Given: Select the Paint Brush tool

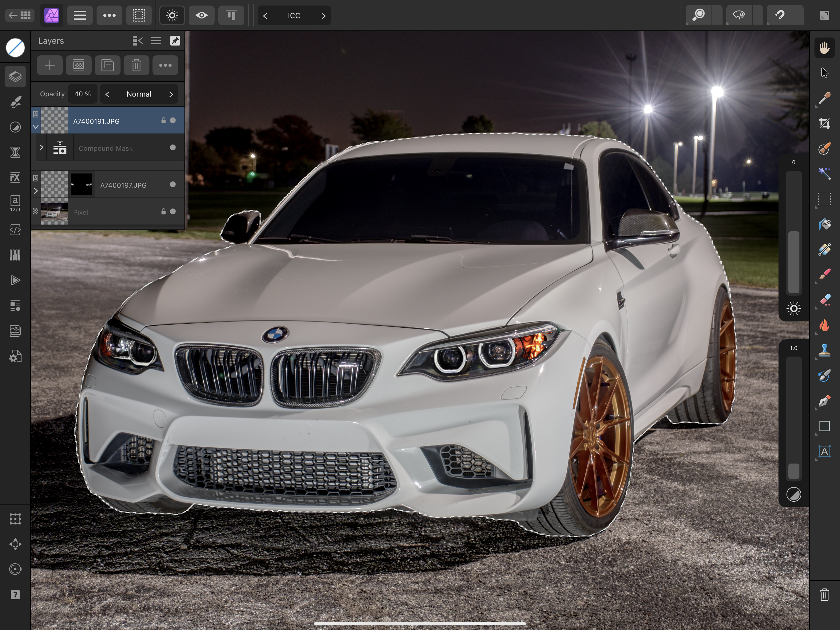Looking at the screenshot, I should (x=824, y=274).
